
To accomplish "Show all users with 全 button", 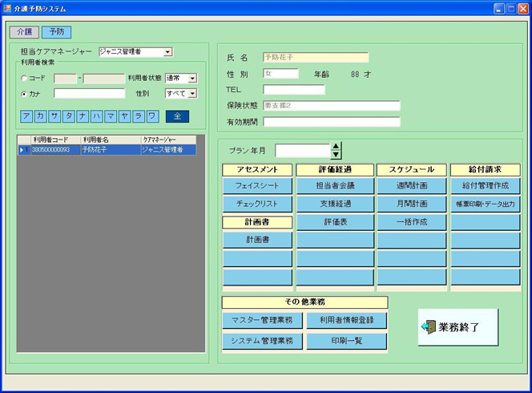I will 177,116.
